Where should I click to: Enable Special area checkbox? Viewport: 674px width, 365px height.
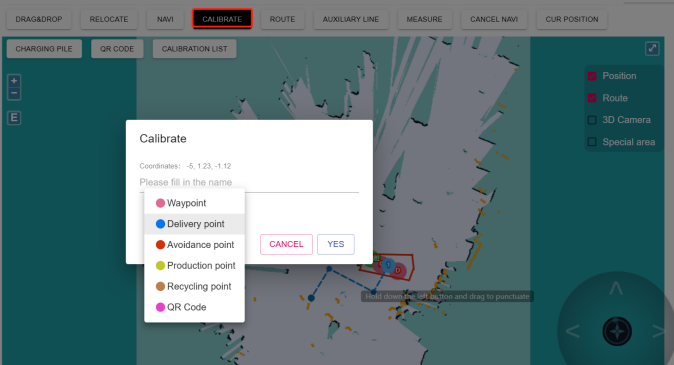pyautogui.click(x=592, y=142)
